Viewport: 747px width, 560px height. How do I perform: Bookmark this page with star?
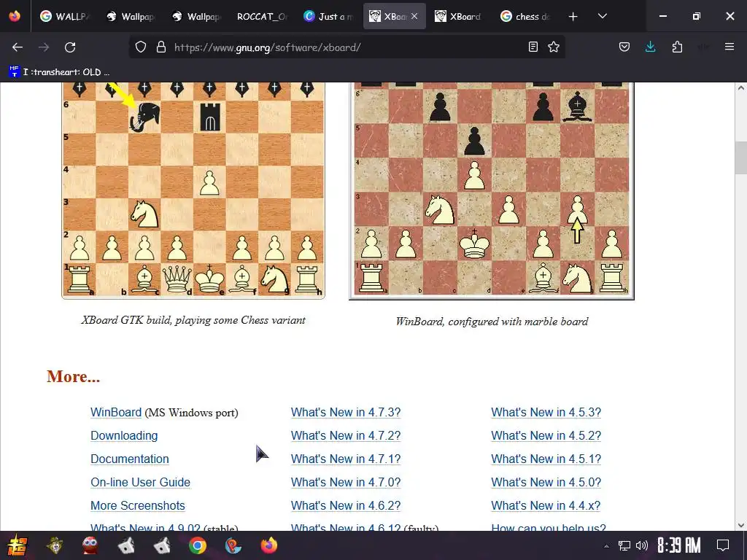click(554, 47)
